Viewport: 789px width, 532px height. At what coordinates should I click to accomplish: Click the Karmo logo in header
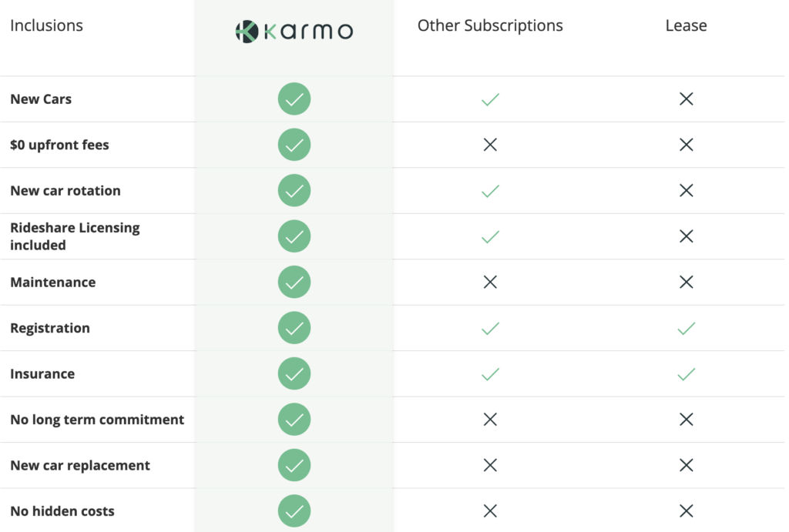tap(294, 31)
